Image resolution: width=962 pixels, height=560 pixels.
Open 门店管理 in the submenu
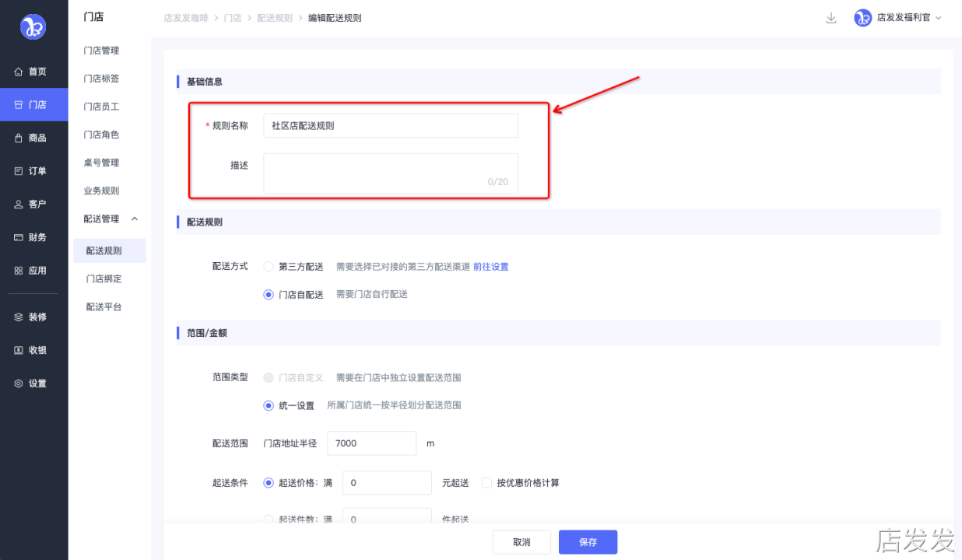point(101,51)
